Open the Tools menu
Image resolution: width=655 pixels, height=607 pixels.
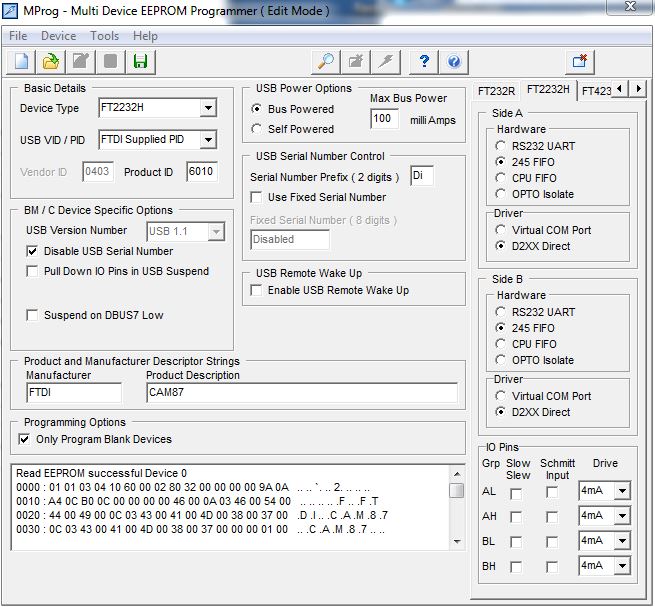pyautogui.click(x=104, y=36)
